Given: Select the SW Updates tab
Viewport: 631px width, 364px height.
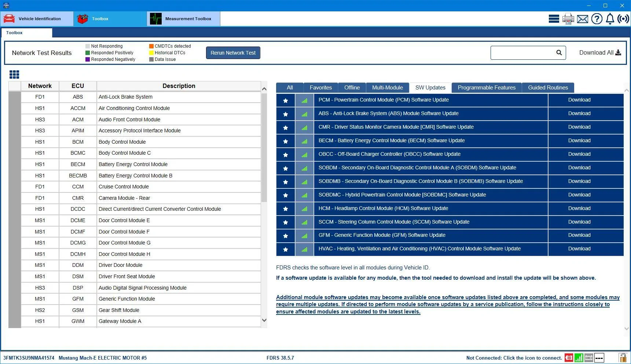Looking at the screenshot, I should point(430,88).
